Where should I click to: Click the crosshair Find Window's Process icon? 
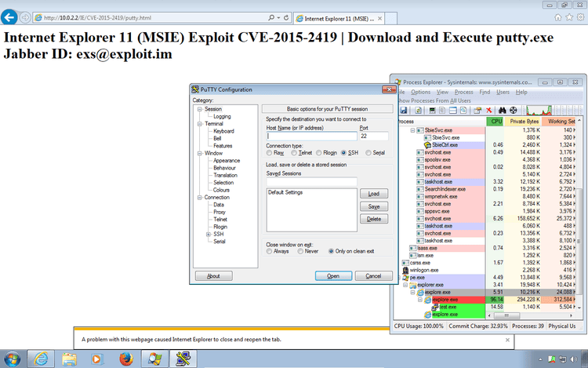(x=514, y=111)
